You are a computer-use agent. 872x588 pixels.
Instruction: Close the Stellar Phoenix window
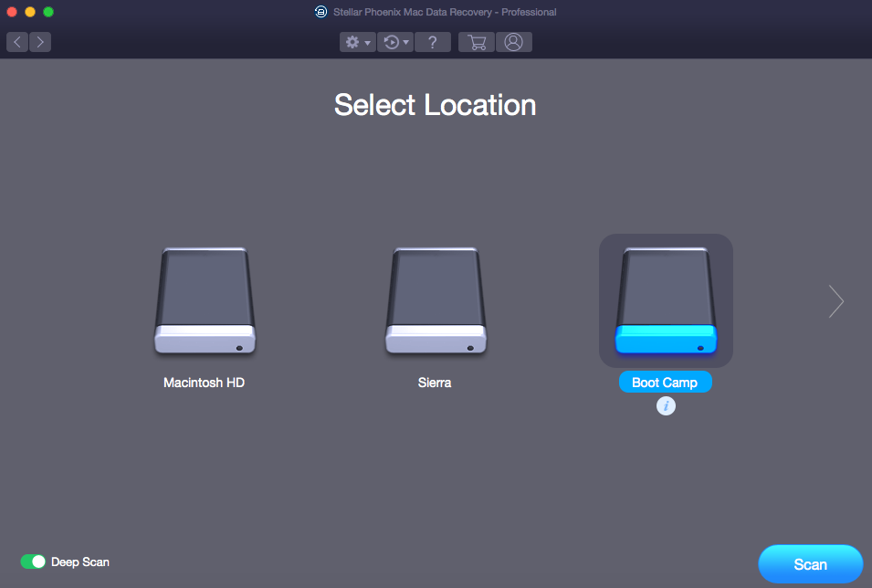pos(13,12)
